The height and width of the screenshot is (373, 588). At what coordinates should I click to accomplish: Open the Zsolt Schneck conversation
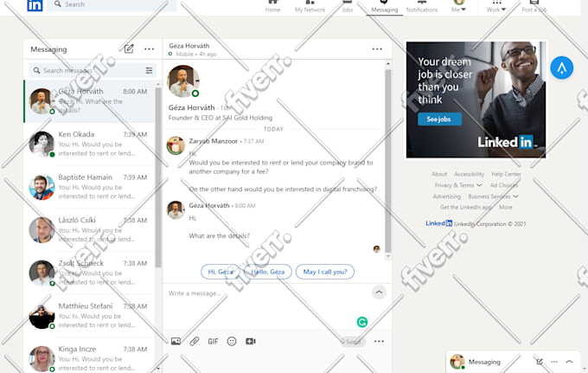click(89, 273)
